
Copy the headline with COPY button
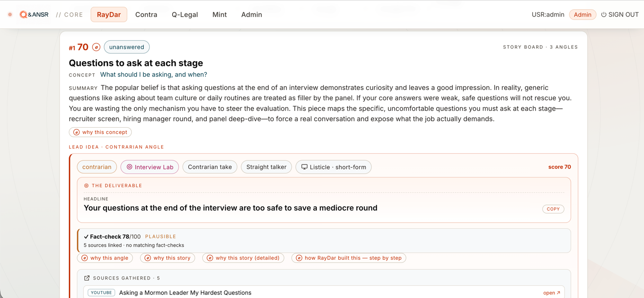point(553,209)
